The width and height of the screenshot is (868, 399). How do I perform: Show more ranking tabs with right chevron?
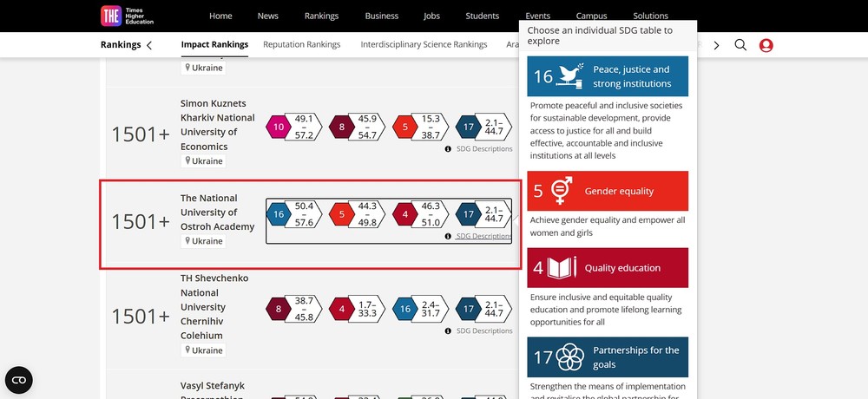[716, 45]
